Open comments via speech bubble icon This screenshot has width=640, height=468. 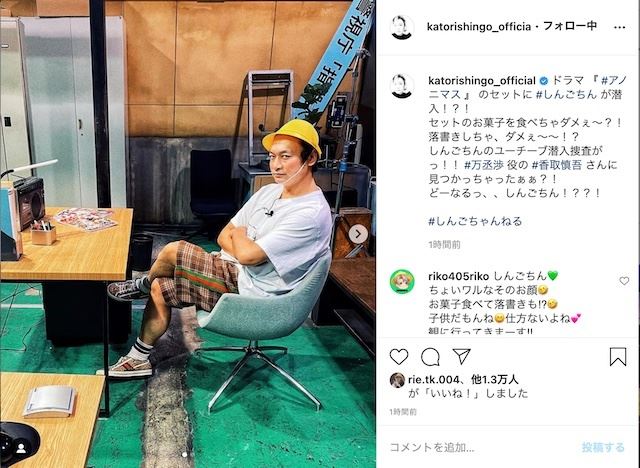[430, 357]
